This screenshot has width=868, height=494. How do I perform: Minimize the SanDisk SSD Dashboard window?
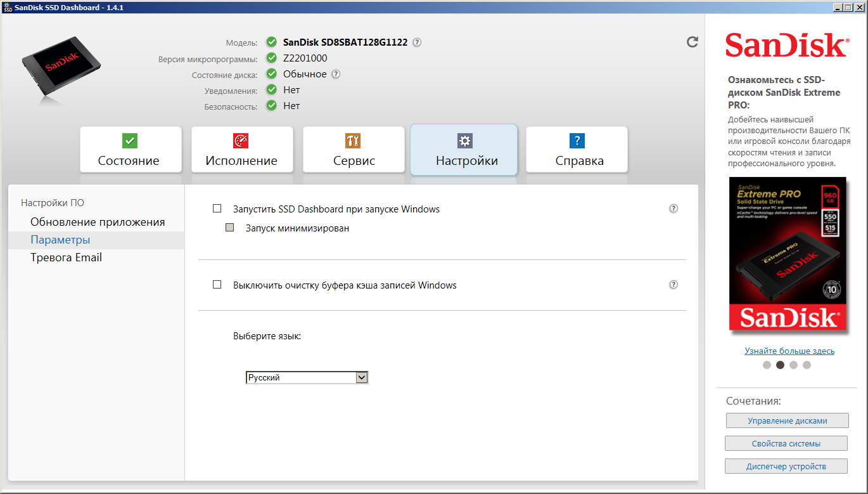(x=838, y=7)
